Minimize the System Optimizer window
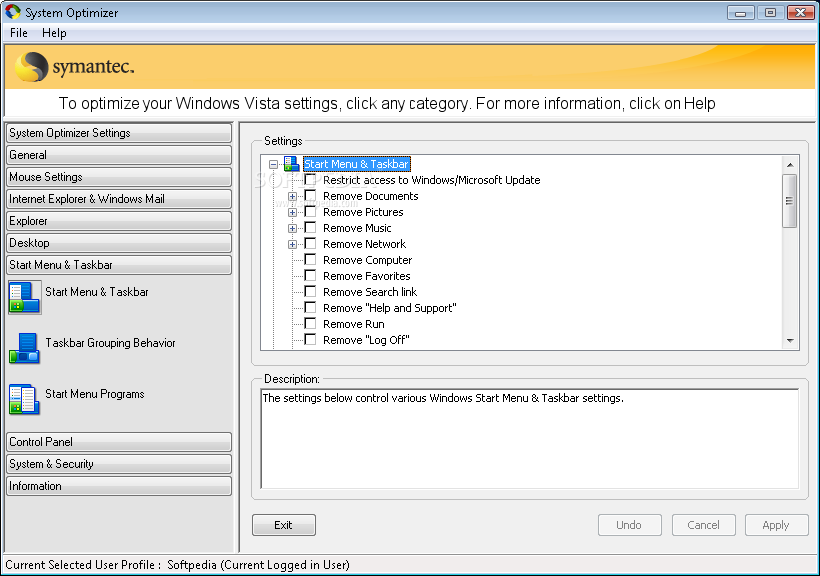The height and width of the screenshot is (576, 820). coord(741,13)
